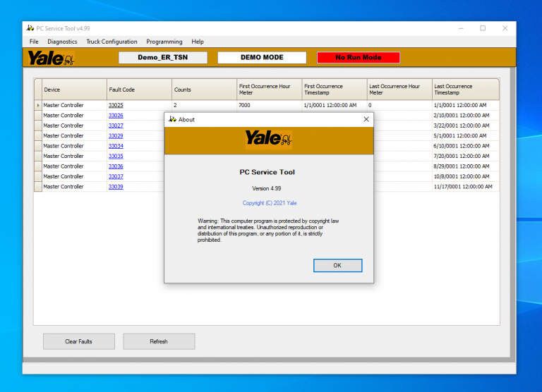Open fault code 33026 link

[x=116, y=116]
